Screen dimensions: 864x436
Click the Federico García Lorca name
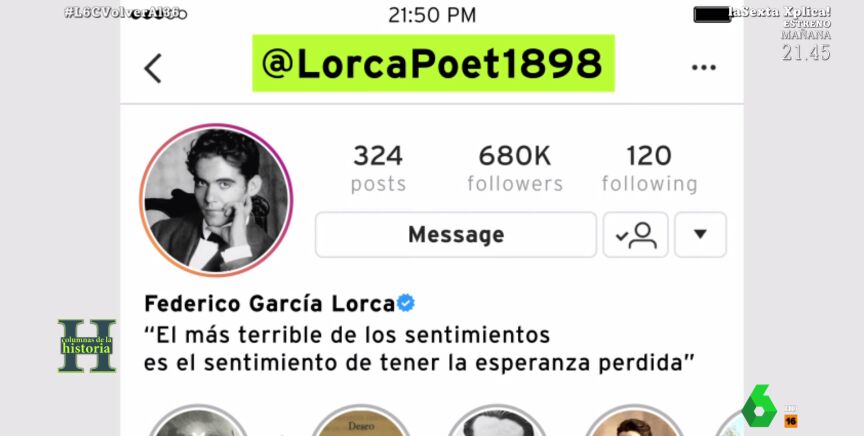point(269,304)
